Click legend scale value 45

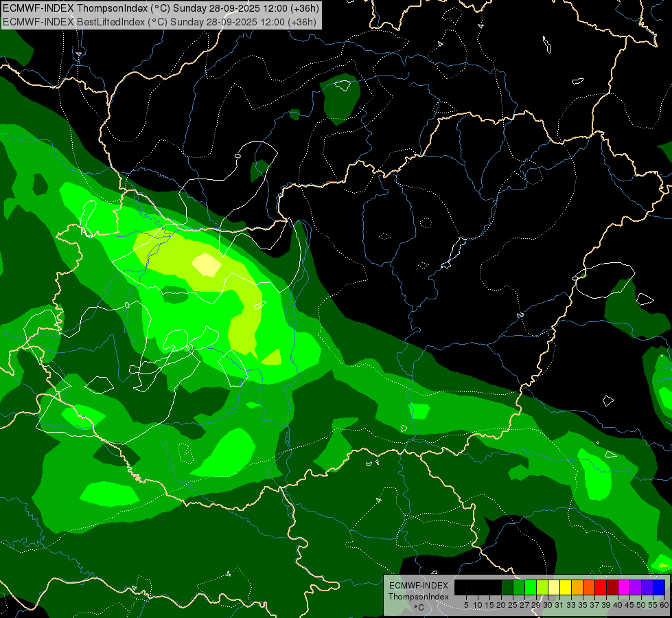(x=629, y=605)
